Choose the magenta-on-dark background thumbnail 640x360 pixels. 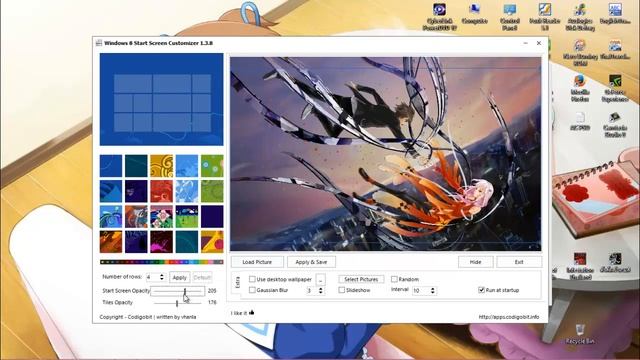point(161,242)
